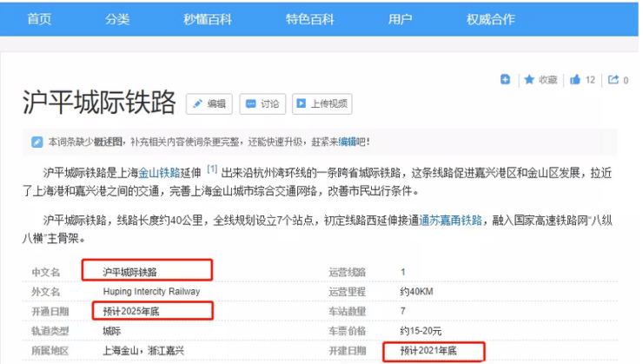Click the star 收藏 favorite icon
This screenshot has width=643, height=364.
[x=529, y=80]
